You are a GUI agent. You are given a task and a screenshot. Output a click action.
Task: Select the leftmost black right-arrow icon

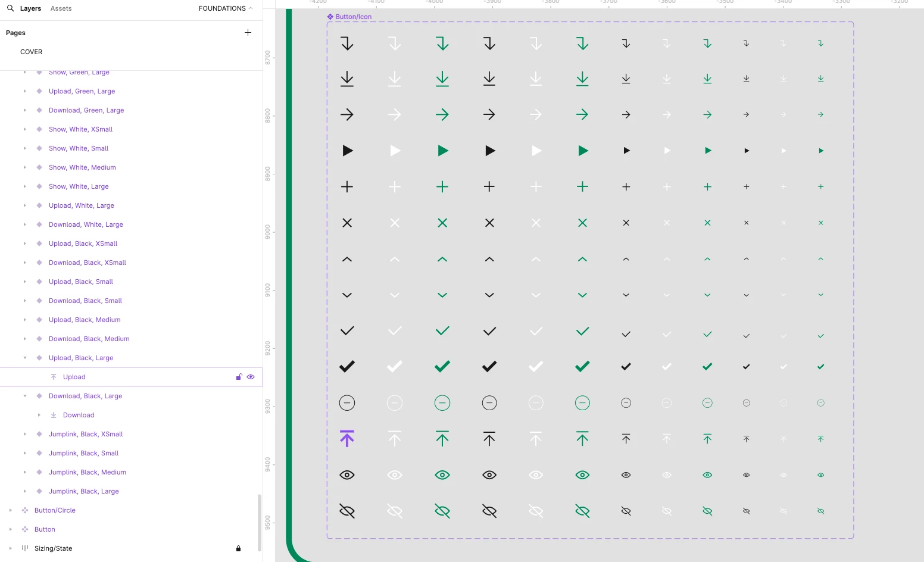point(347,114)
